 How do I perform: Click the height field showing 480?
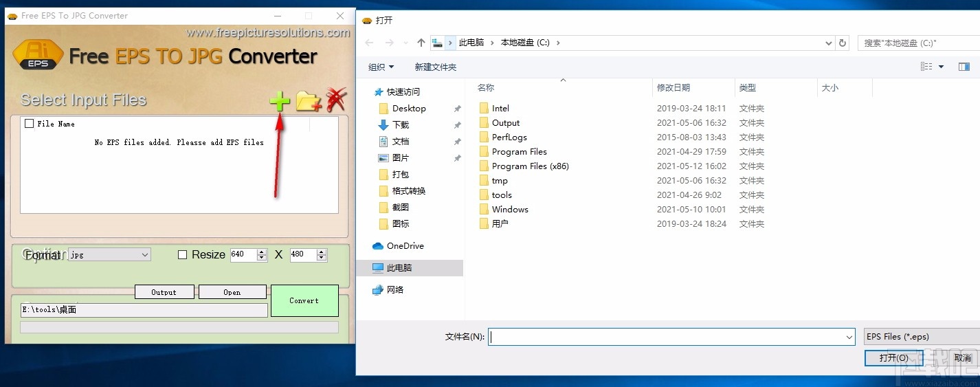[x=303, y=254]
